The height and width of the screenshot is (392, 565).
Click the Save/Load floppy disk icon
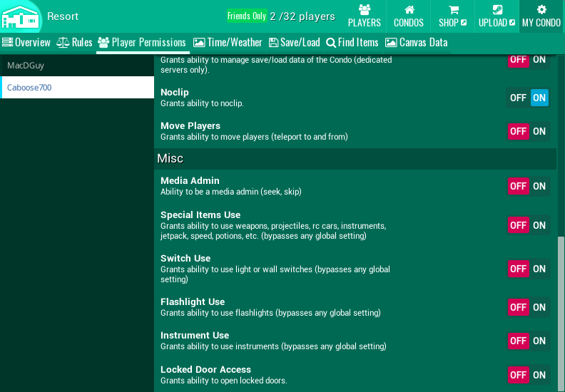coord(273,43)
